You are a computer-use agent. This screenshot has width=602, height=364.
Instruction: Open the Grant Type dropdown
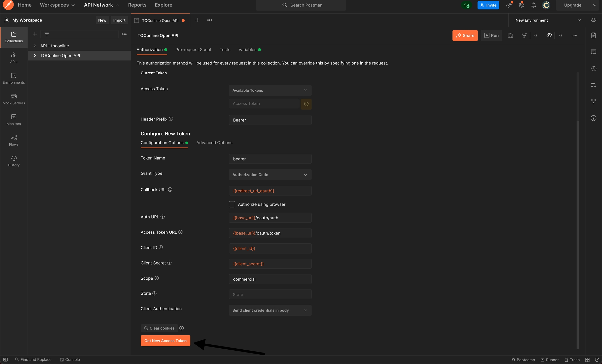(x=270, y=175)
